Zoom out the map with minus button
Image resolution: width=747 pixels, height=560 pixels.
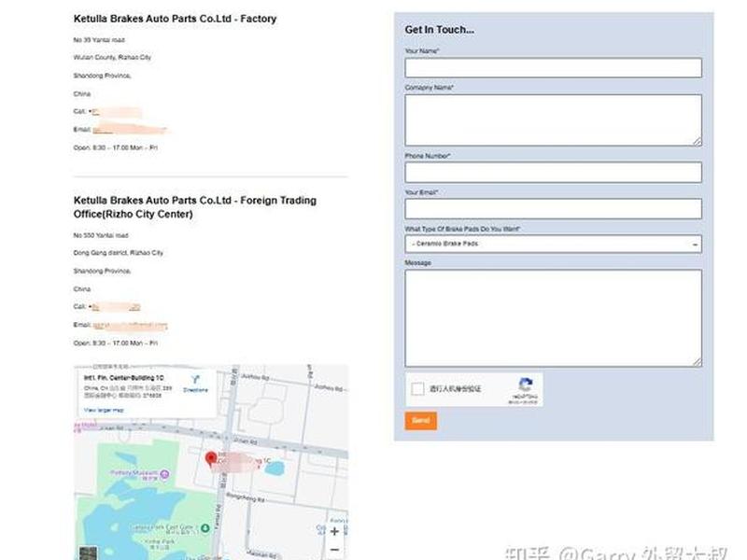tap(334, 550)
